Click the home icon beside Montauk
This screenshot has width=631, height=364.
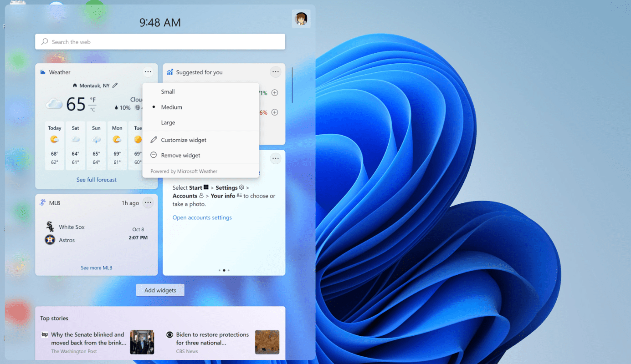75,86
